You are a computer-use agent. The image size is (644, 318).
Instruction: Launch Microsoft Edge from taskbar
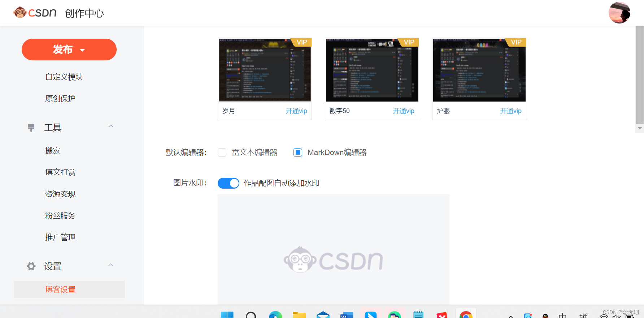tap(275, 314)
